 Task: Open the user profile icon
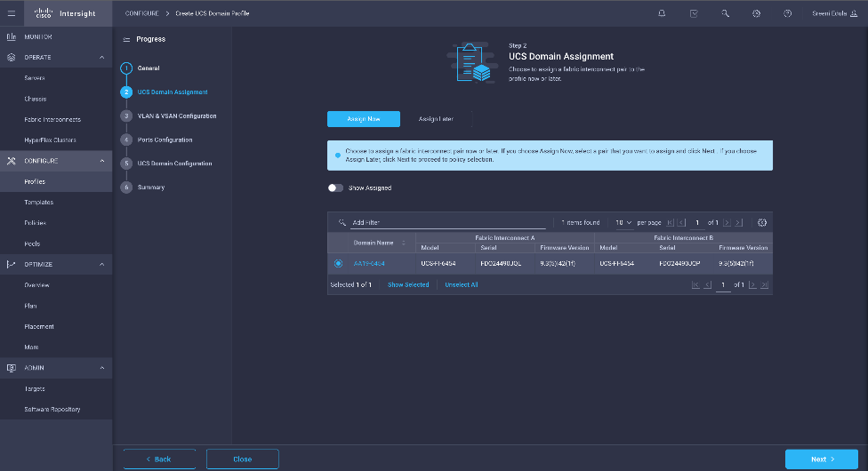pos(854,13)
